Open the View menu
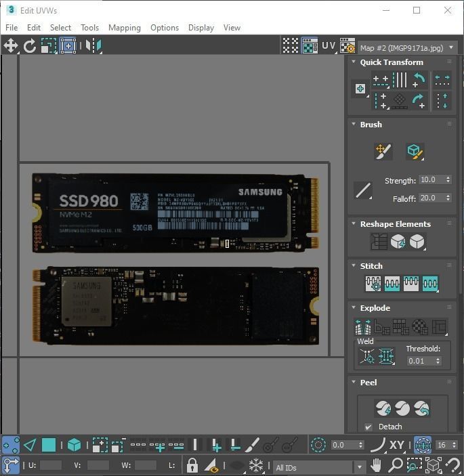464x476 pixels. pos(232,28)
